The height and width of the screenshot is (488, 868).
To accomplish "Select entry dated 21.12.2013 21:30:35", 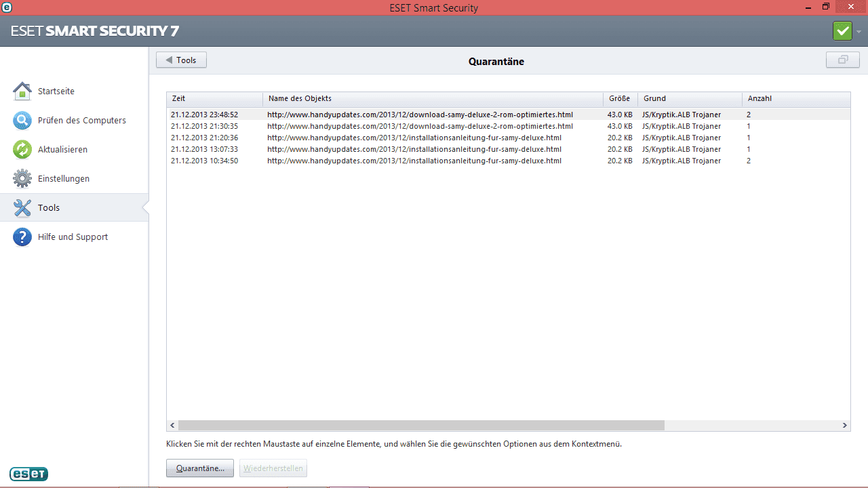I will [509, 126].
